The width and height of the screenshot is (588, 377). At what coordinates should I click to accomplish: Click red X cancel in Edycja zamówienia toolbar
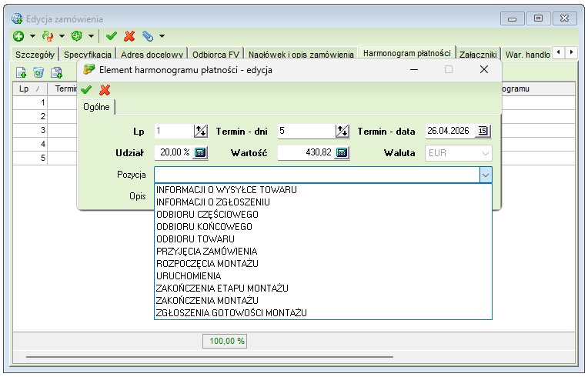[x=129, y=36]
